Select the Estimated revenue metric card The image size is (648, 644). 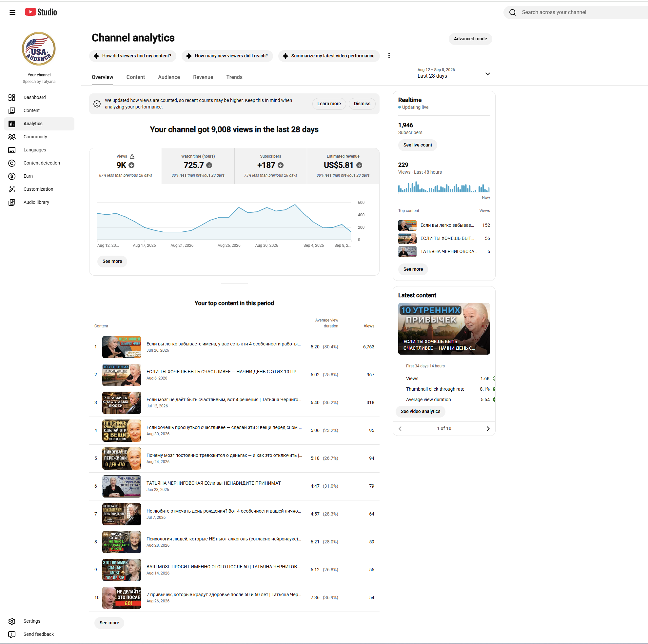click(343, 166)
